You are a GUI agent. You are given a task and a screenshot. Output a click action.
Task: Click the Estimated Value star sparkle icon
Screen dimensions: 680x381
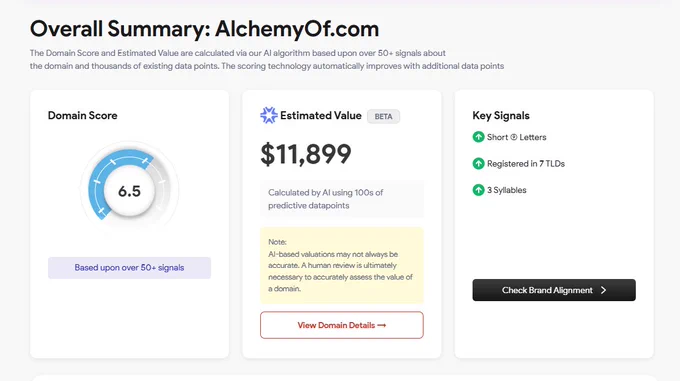tap(268, 115)
